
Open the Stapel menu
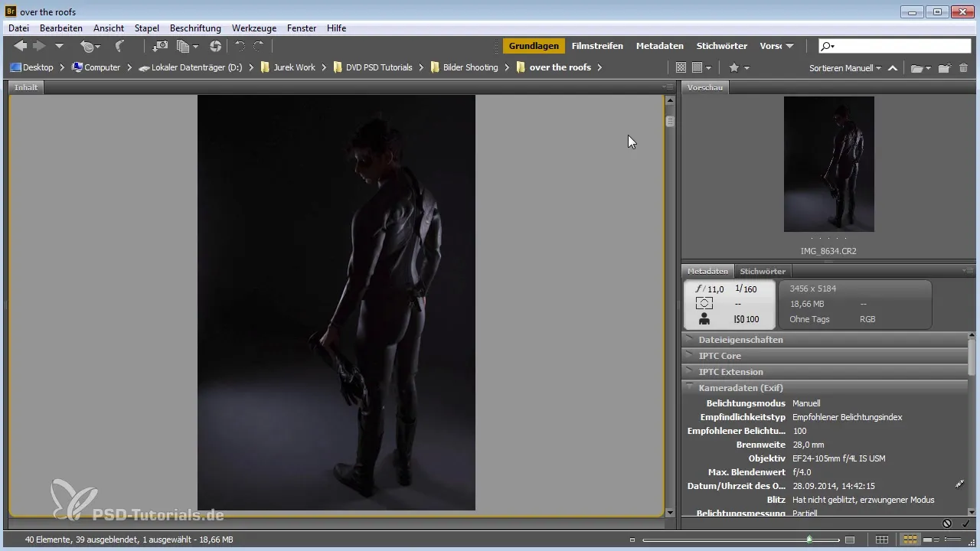146,28
